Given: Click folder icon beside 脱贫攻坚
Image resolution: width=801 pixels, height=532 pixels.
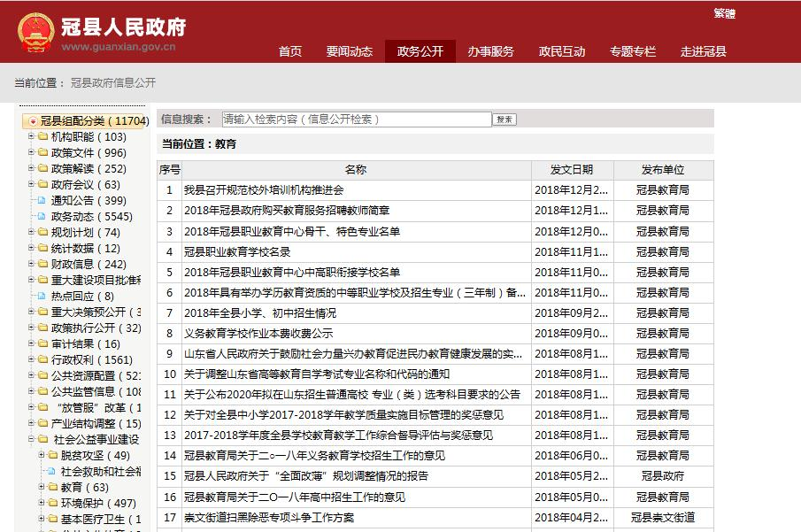Looking at the screenshot, I should point(52,455).
